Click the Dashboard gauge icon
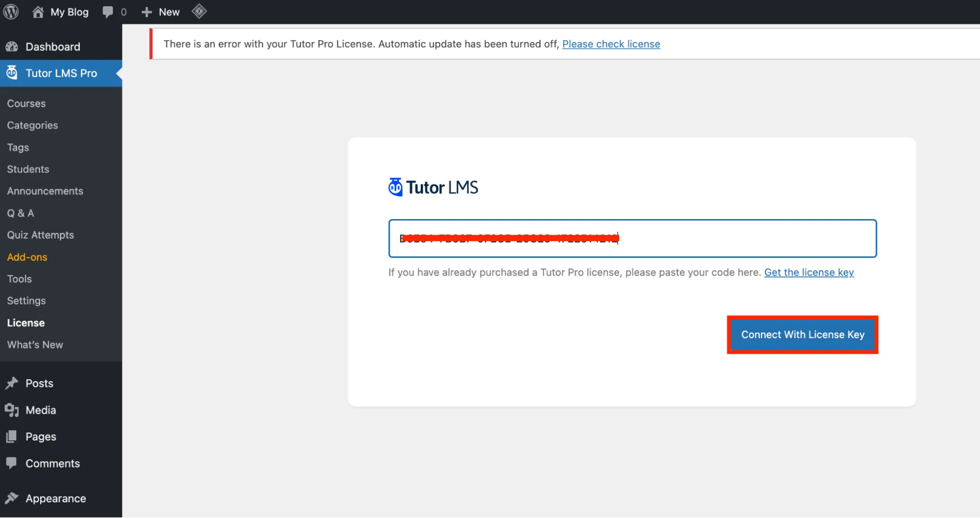This screenshot has height=518, width=980. click(12, 47)
